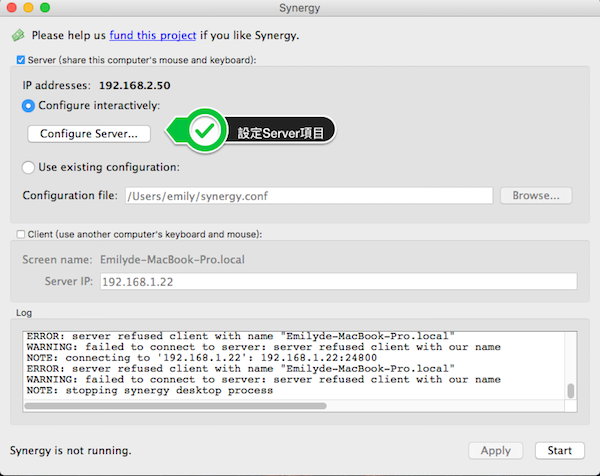
Task: Focus the Configuration file path field
Action: pyautogui.click(x=309, y=196)
